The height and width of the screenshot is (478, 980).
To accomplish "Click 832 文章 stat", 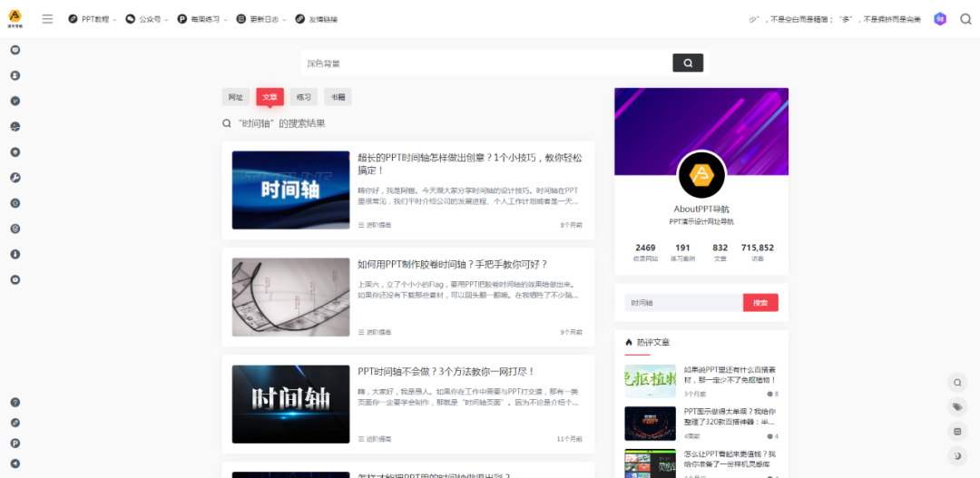I will pos(720,252).
